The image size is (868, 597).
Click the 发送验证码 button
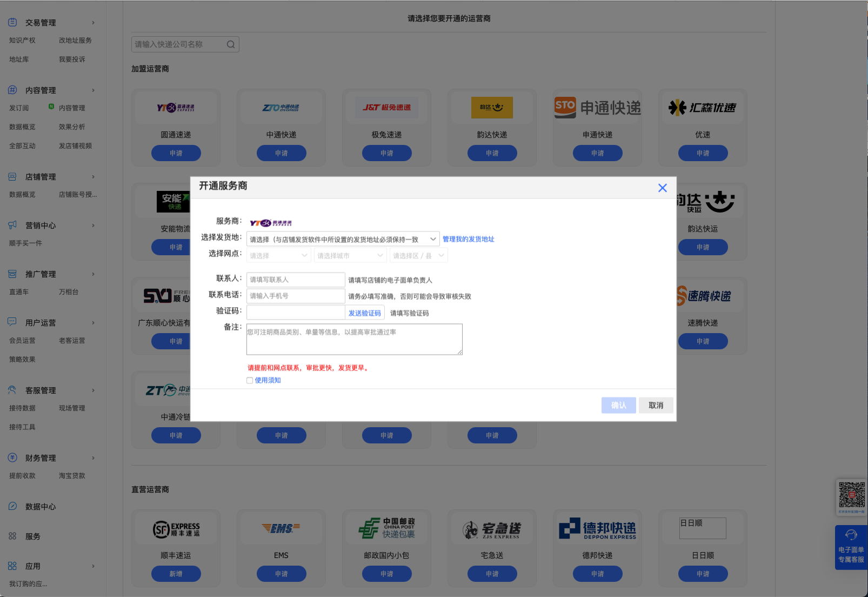tap(365, 313)
